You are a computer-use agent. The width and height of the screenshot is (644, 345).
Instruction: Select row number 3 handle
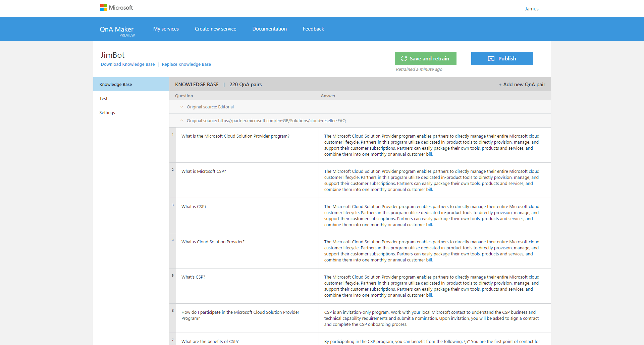point(173,215)
